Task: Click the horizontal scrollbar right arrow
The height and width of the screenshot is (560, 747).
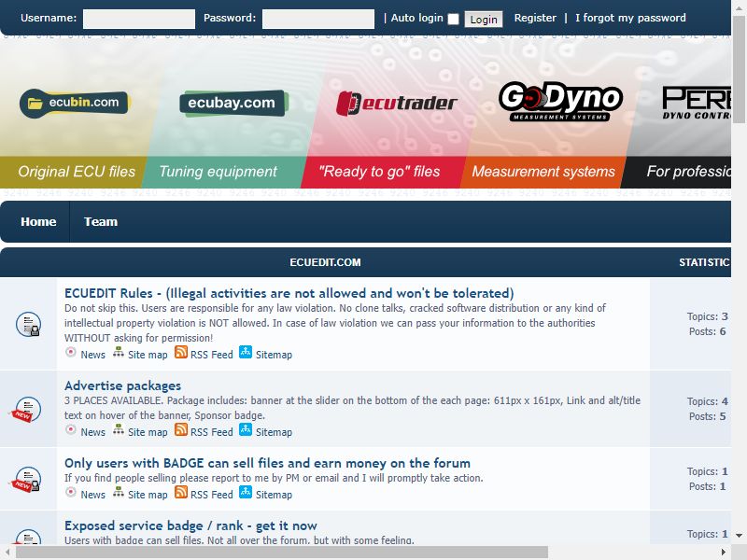Action: tap(724, 553)
